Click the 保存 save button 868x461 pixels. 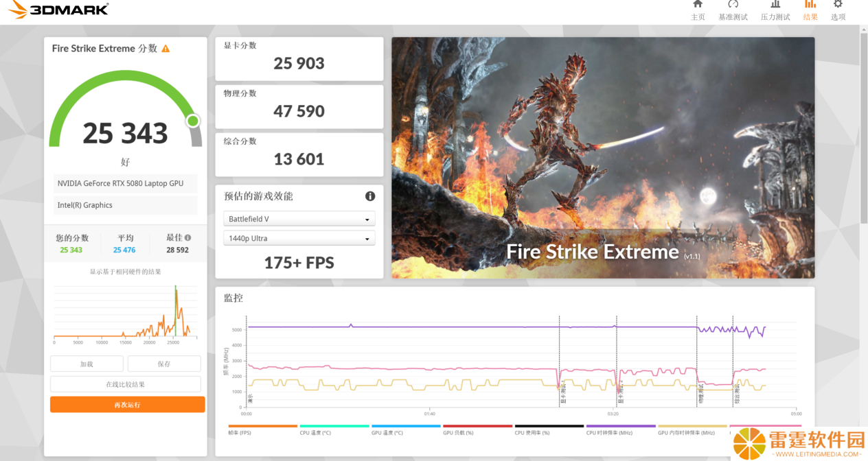click(x=164, y=364)
